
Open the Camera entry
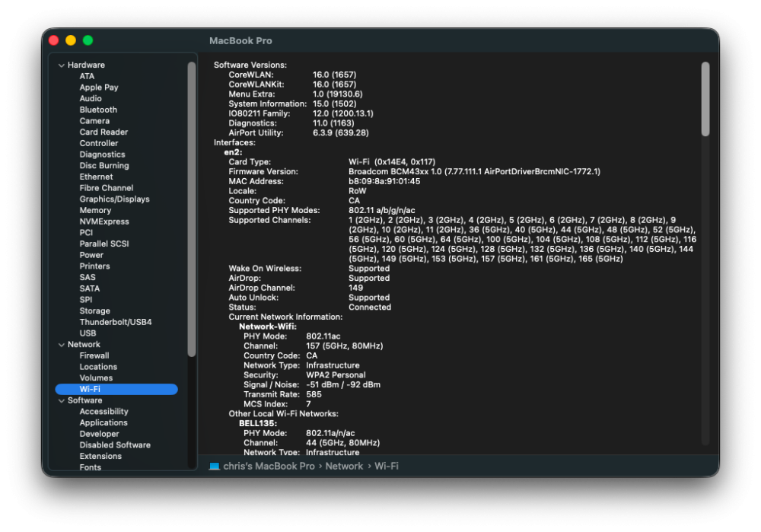point(94,121)
